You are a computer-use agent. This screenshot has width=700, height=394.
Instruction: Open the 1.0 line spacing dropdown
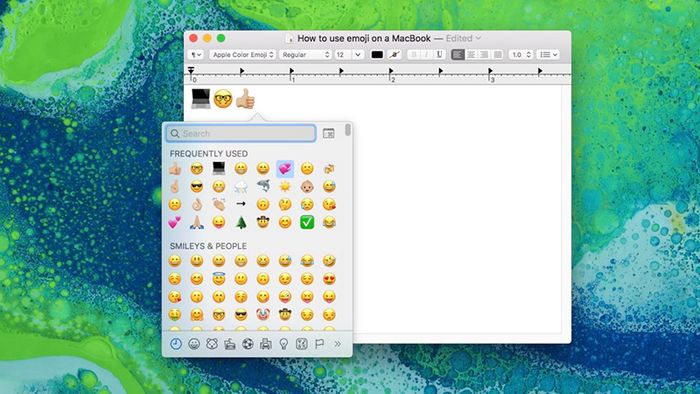coord(521,54)
